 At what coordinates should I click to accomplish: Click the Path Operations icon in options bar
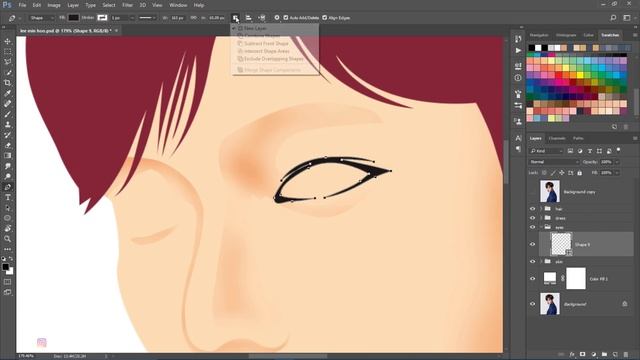[236, 18]
